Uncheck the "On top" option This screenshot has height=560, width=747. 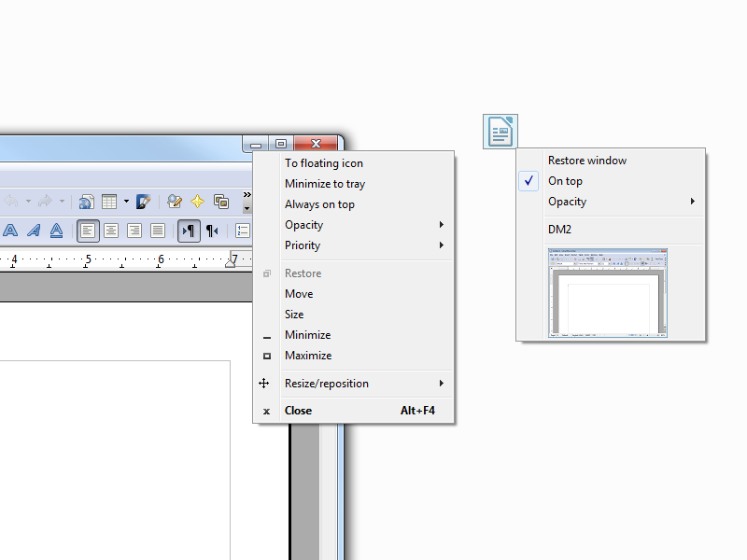coord(565,181)
